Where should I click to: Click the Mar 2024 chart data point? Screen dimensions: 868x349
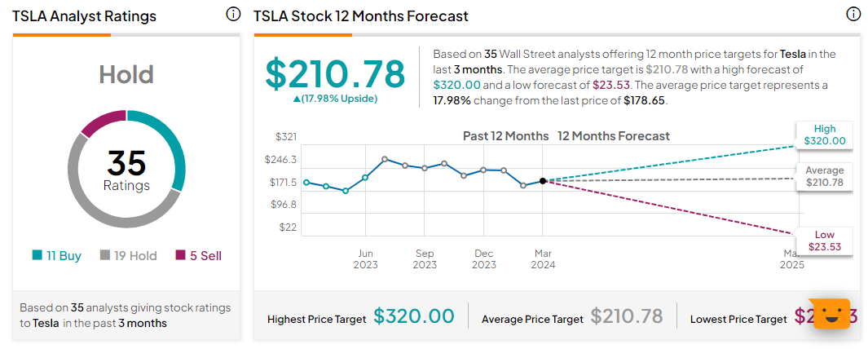tap(542, 181)
